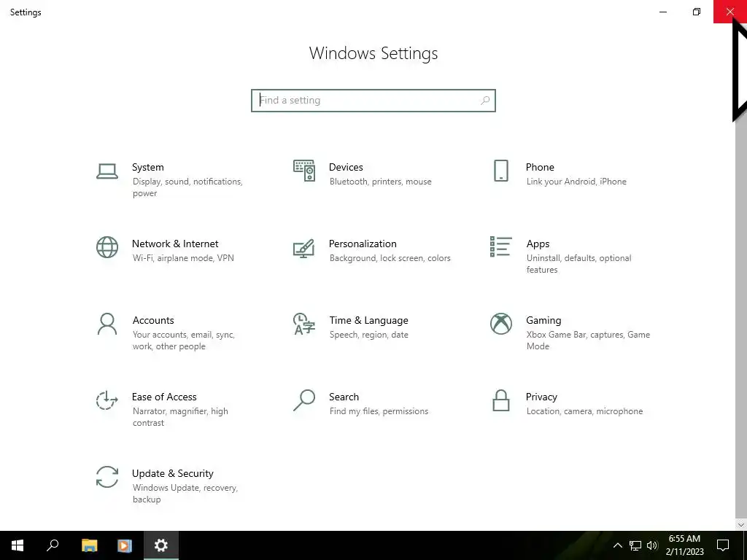Open the Devices category title

pos(346,167)
